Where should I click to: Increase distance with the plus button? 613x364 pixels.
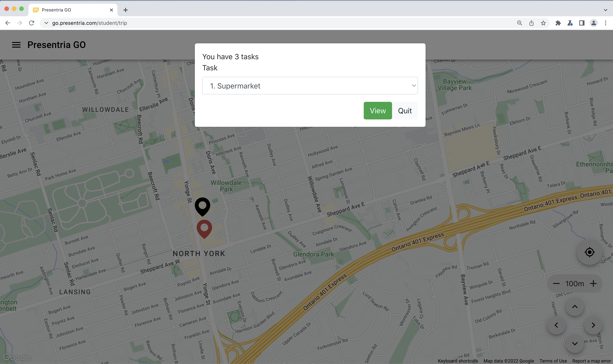click(593, 283)
